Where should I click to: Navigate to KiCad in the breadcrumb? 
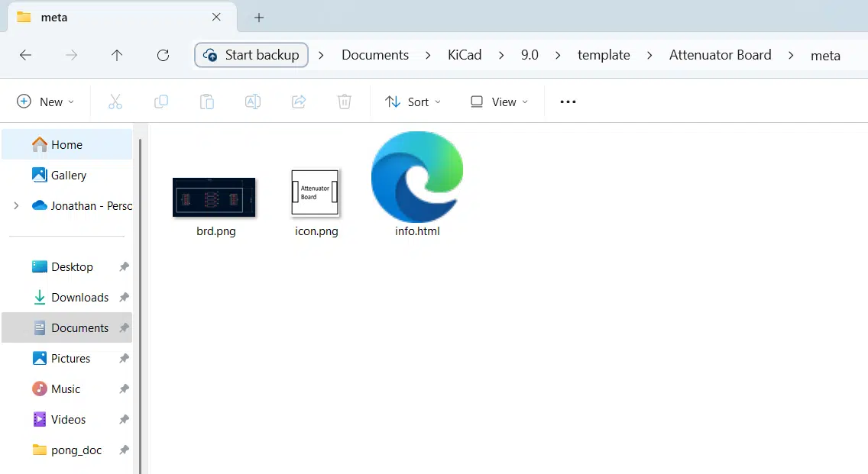coord(465,55)
